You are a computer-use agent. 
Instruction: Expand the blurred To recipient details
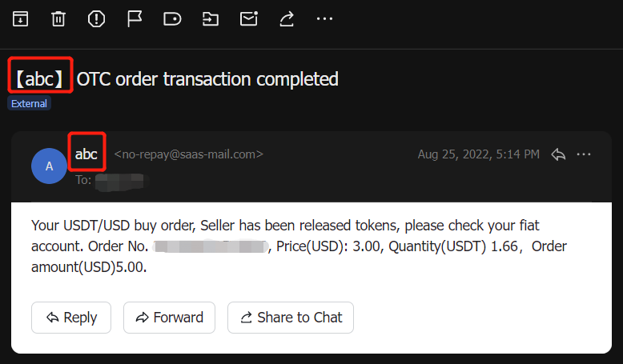(x=121, y=181)
